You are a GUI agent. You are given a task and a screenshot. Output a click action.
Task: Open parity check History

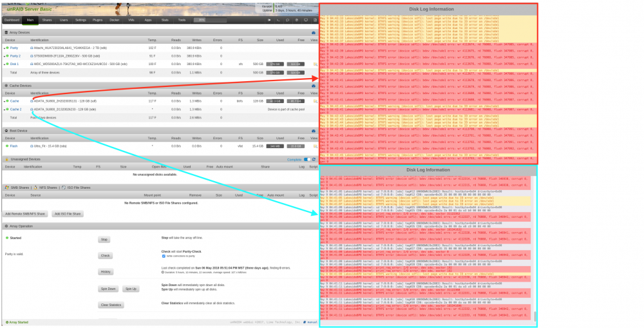pyautogui.click(x=106, y=272)
